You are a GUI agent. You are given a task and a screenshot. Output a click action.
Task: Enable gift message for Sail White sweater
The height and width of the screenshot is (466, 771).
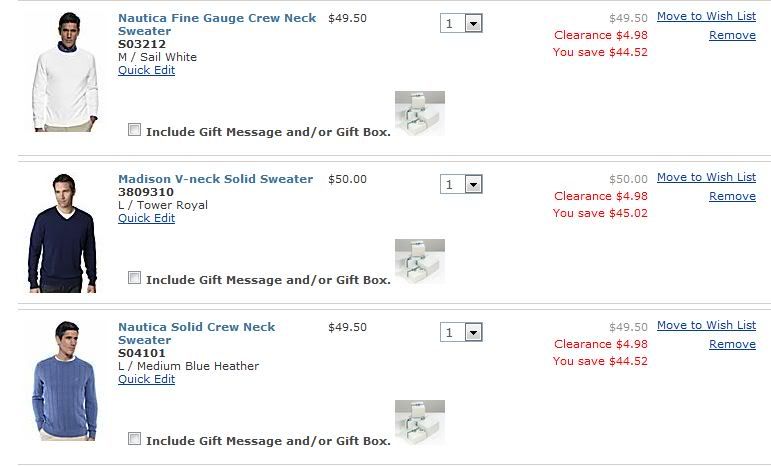[135, 130]
